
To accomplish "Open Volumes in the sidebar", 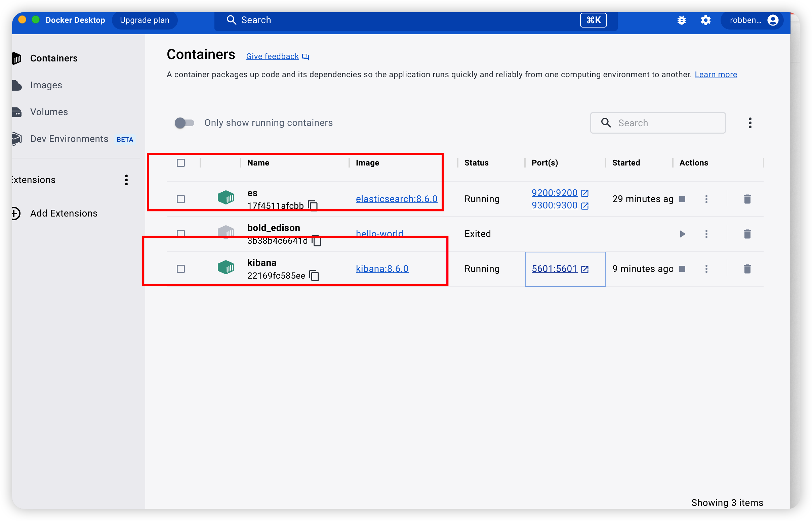I will (49, 112).
